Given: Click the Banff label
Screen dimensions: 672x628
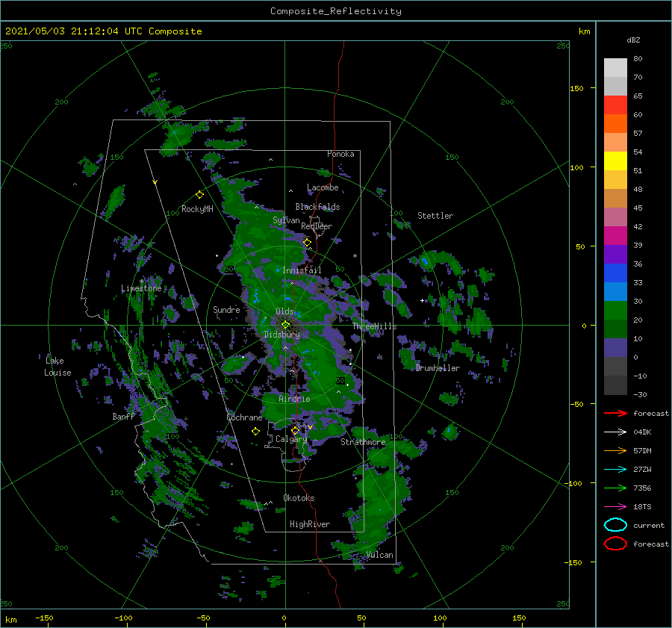Looking at the screenshot, I should click(123, 416).
